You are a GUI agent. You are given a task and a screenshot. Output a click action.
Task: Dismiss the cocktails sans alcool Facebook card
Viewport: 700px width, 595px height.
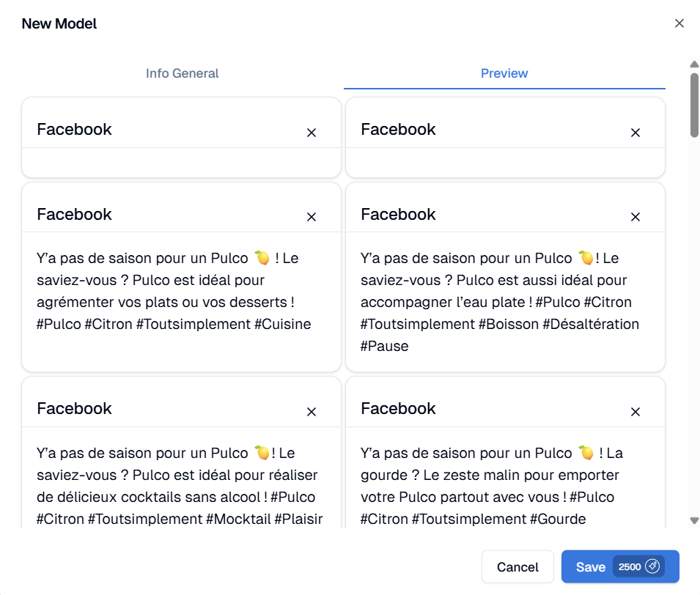click(x=311, y=412)
